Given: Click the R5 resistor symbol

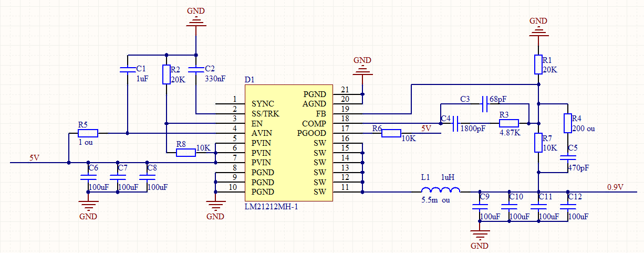Looking at the screenshot, I should coord(88,133).
